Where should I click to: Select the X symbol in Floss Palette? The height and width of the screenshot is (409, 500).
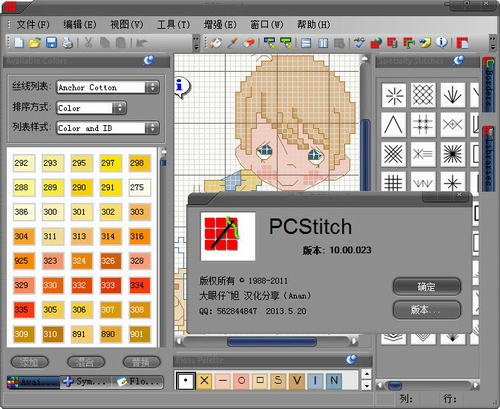pos(204,380)
